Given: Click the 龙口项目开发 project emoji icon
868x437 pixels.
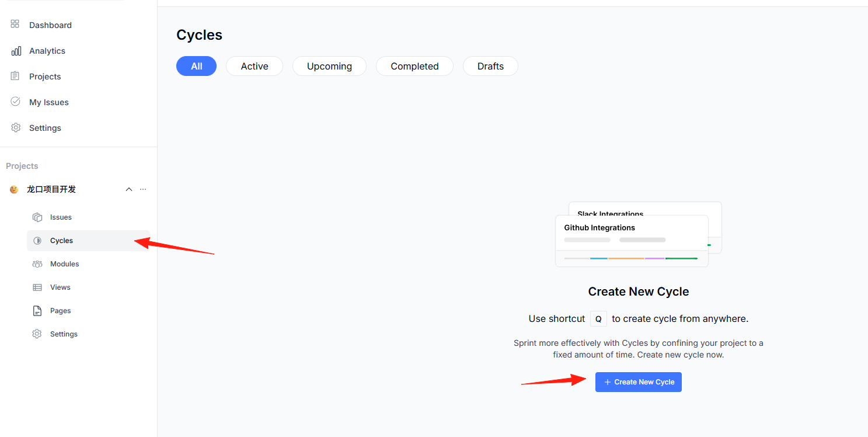Looking at the screenshot, I should pyautogui.click(x=14, y=189).
